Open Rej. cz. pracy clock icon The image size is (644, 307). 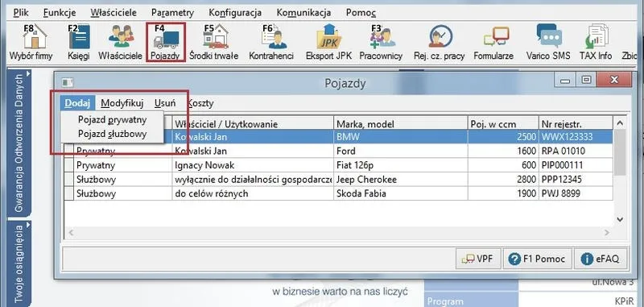(440, 37)
